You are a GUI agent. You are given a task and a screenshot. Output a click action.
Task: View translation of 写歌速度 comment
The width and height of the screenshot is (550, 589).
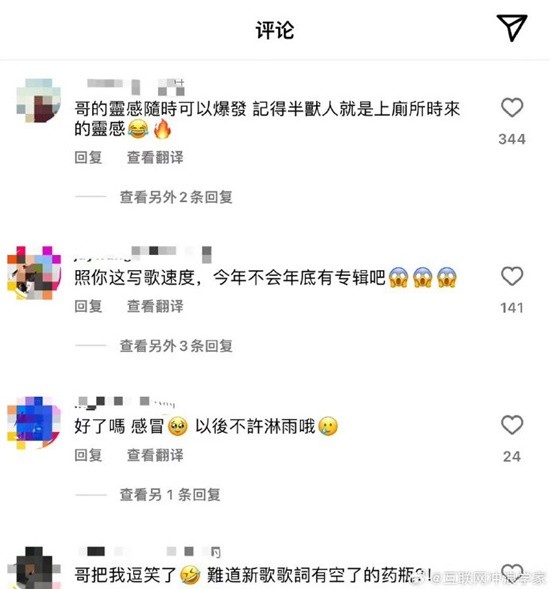point(155,306)
